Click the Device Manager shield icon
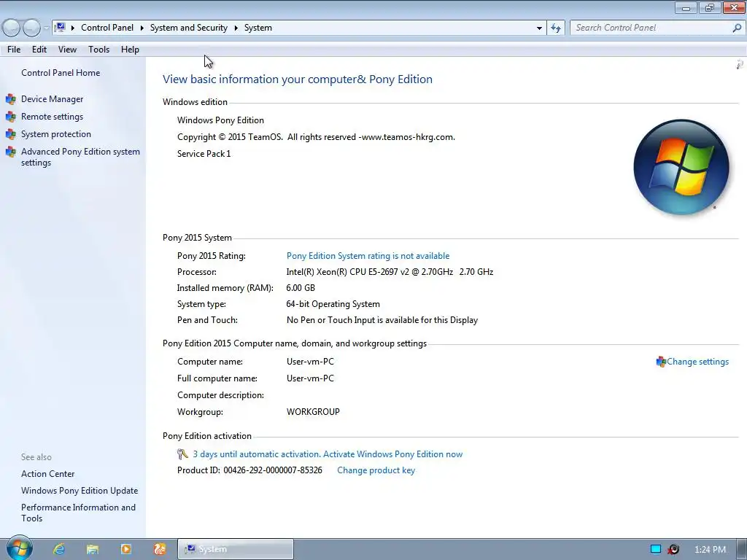The image size is (747, 560). 10,99
